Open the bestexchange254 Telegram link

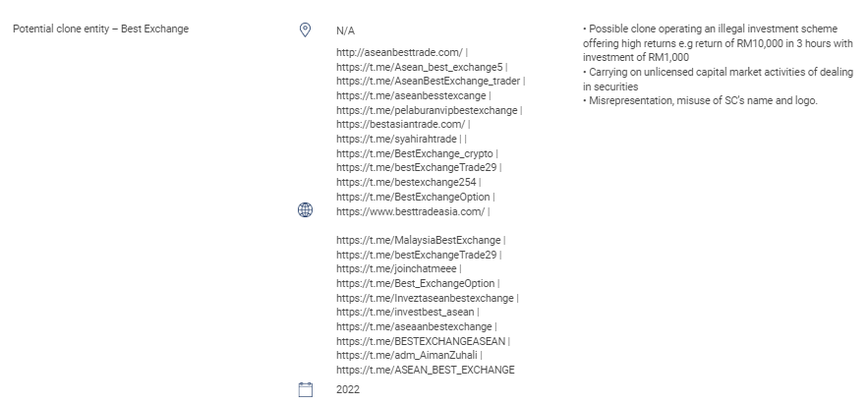[x=406, y=182]
